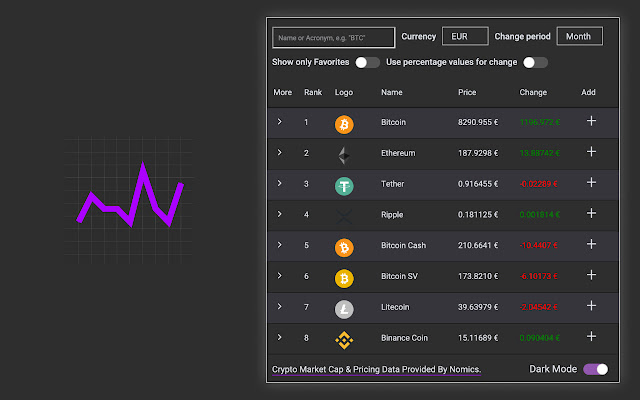Add Bitcoin to favorites with plus icon
Screen dimensions: 640x400
pyautogui.click(x=591, y=121)
